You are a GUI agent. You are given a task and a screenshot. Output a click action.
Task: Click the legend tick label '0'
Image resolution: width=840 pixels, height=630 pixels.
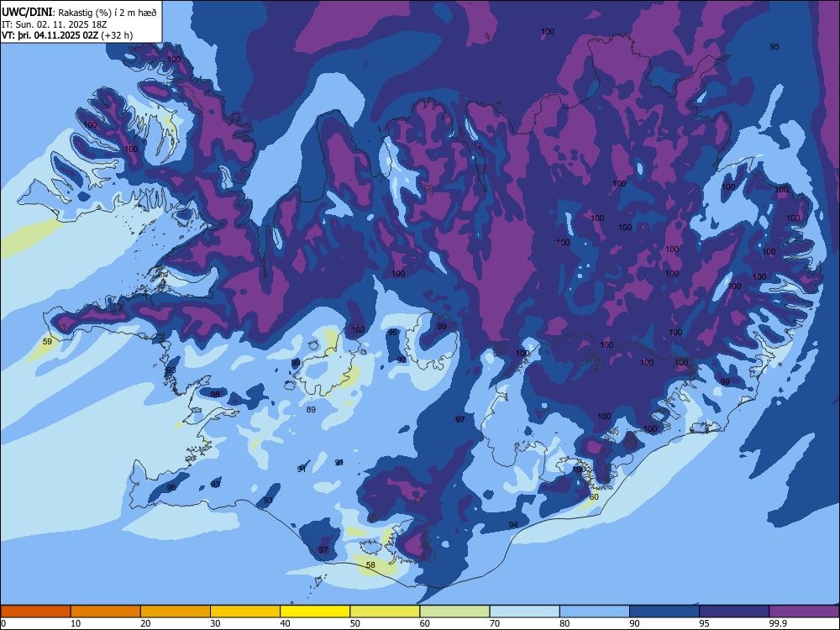point(3,623)
